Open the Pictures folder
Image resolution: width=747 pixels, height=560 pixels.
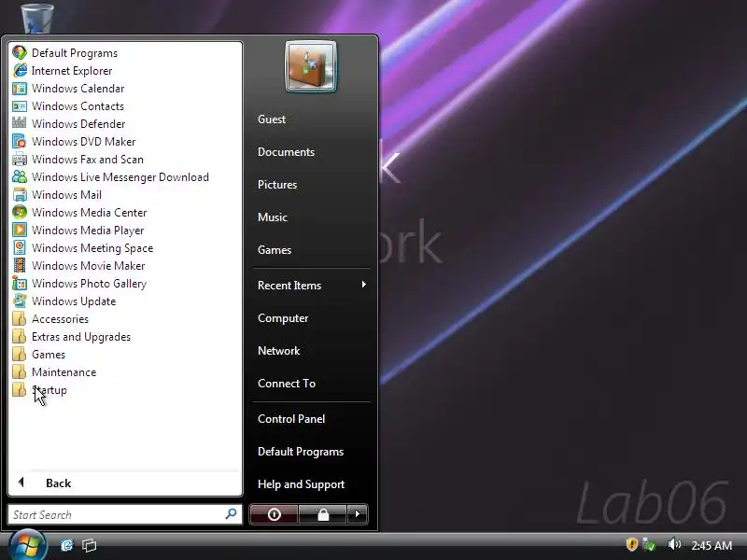pos(277,184)
